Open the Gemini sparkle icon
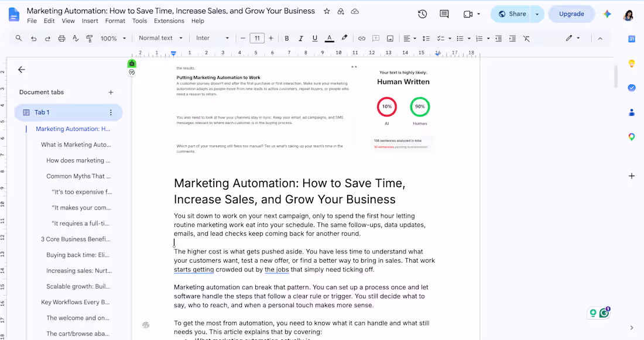 (607, 14)
